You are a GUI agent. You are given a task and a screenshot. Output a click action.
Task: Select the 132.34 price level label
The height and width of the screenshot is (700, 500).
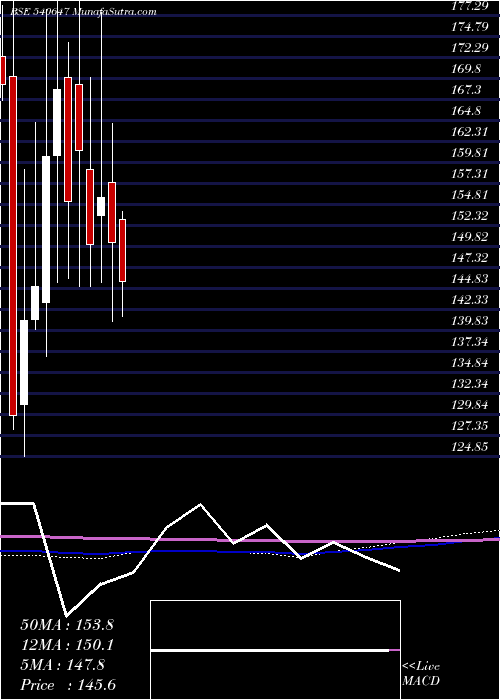pos(470,384)
